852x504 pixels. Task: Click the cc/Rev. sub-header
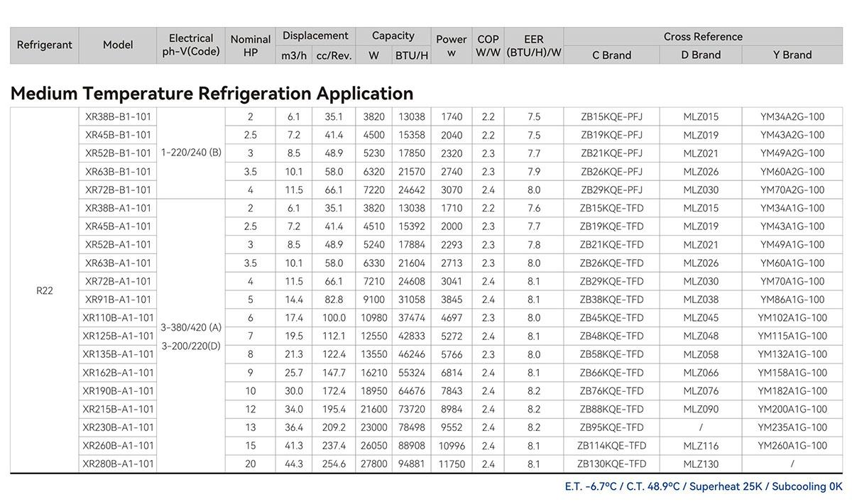point(334,55)
